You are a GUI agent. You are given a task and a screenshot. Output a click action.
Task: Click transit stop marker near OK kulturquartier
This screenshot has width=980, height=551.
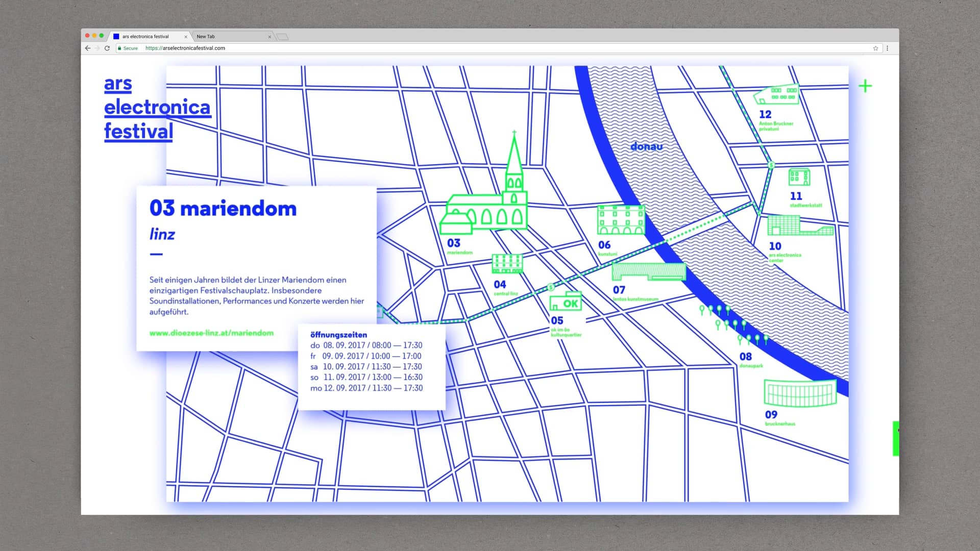click(551, 287)
